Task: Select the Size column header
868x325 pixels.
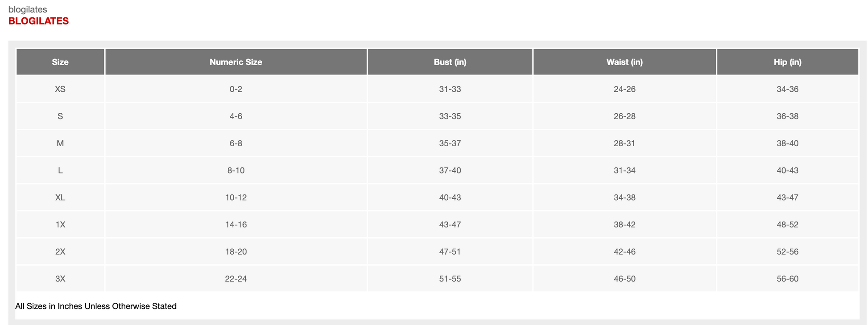Action: point(60,62)
